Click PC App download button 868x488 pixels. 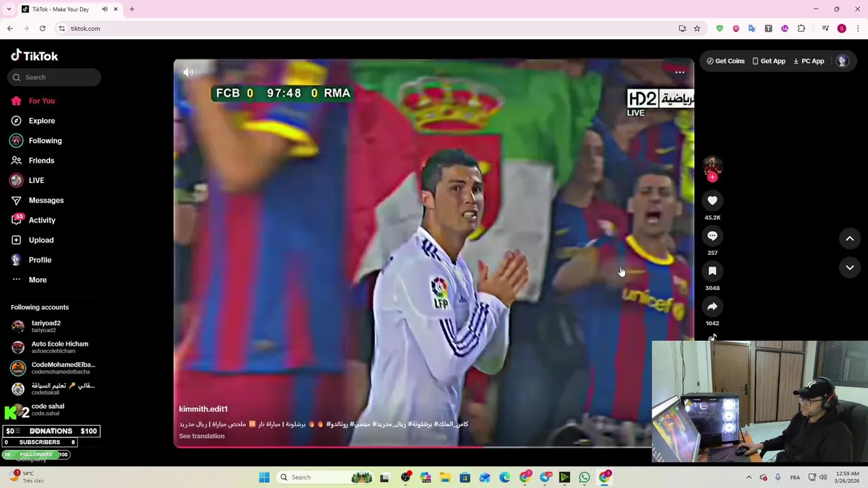(808, 61)
